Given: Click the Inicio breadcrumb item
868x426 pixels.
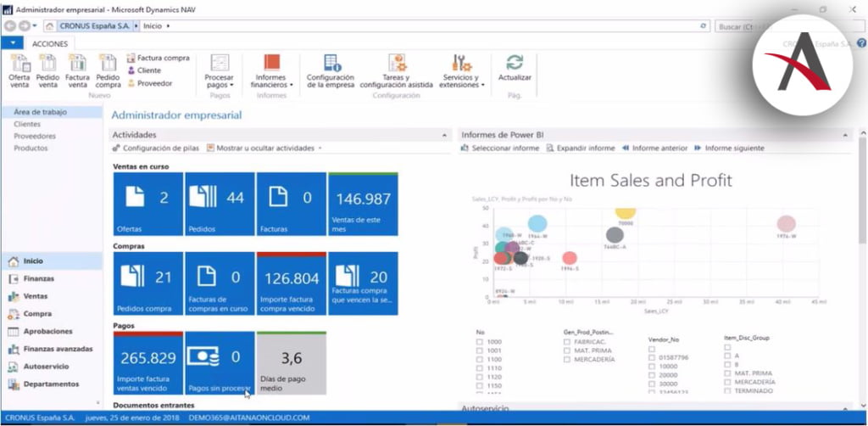Looking at the screenshot, I should click(153, 26).
